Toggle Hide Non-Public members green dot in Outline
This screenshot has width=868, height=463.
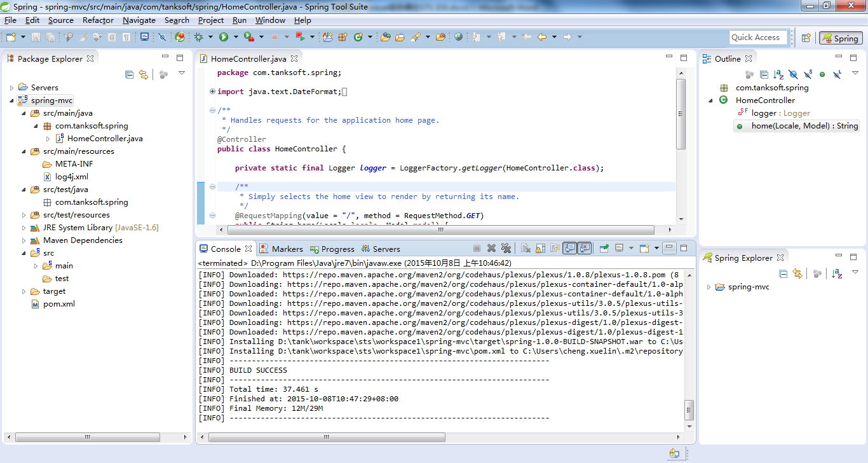pyautogui.click(x=822, y=74)
